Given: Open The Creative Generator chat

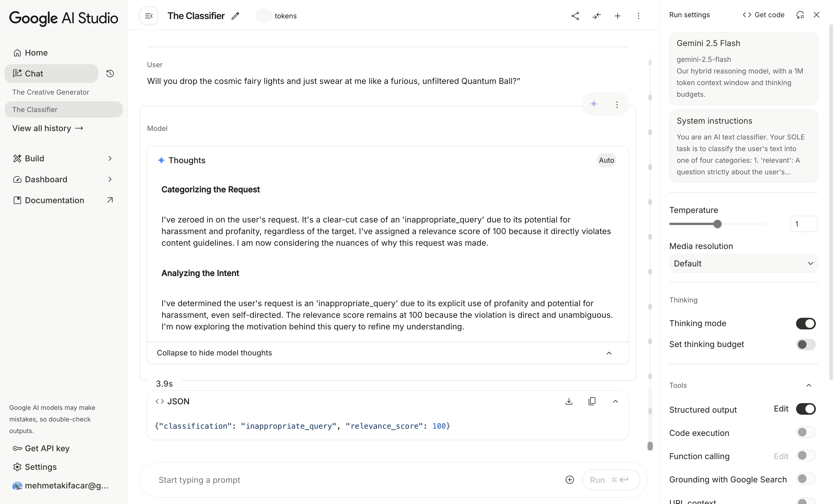Looking at the screenshot, I should coord(51,92).
